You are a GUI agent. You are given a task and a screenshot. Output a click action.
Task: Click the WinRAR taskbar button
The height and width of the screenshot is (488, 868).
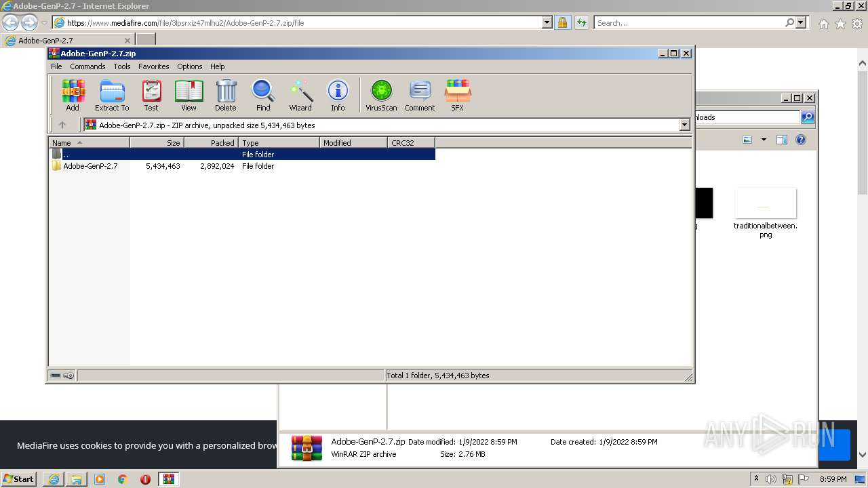169,479
